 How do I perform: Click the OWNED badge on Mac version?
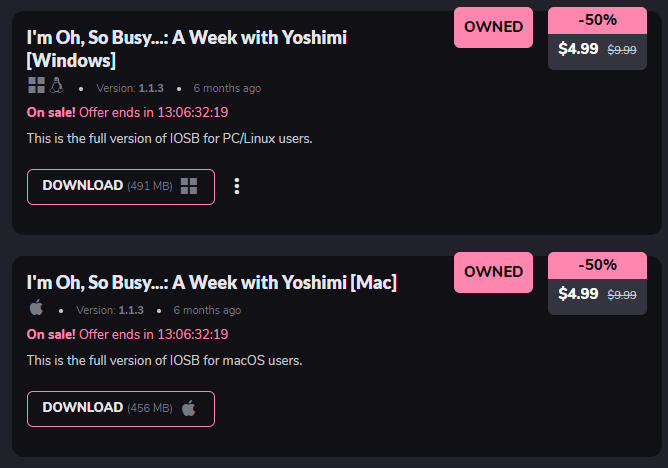click(494, 272)
